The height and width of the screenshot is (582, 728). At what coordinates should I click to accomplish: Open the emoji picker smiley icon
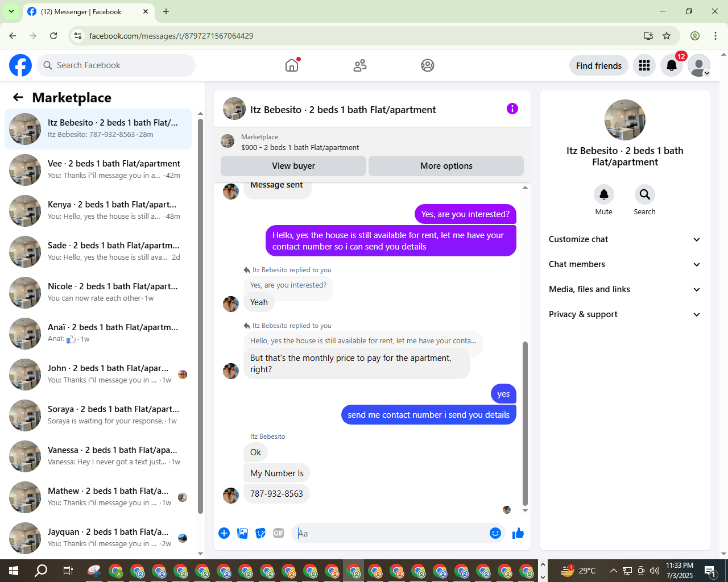[495, 533]
